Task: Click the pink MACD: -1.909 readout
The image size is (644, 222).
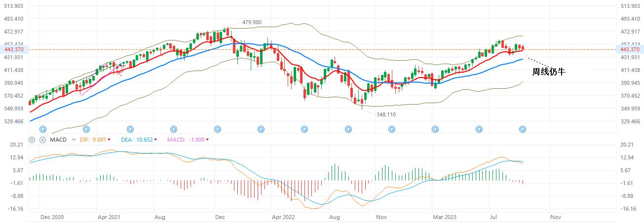Action: click(x=186, y=140)
